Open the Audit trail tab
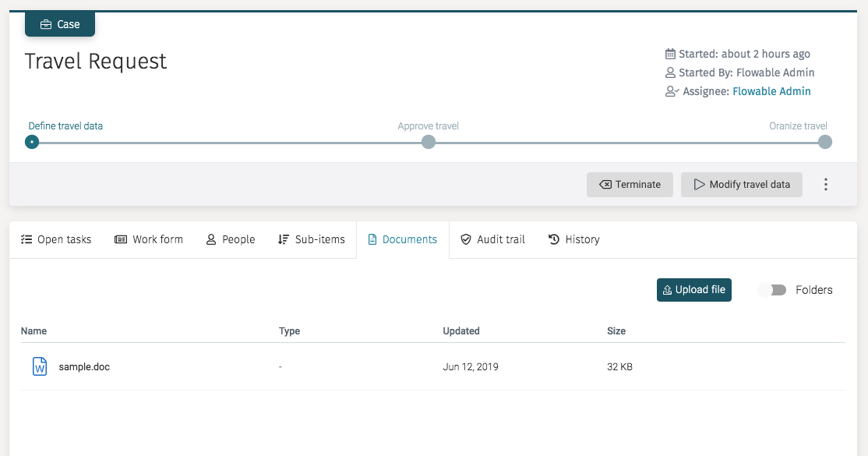Image resolution: width=868 pixels, height=456 pixels. [492, 239]
